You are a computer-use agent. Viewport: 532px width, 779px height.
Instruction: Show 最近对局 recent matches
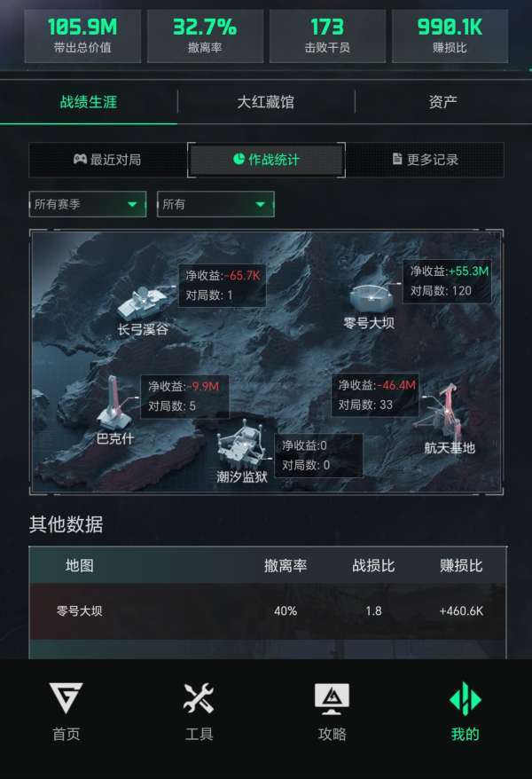pos(107,160)
